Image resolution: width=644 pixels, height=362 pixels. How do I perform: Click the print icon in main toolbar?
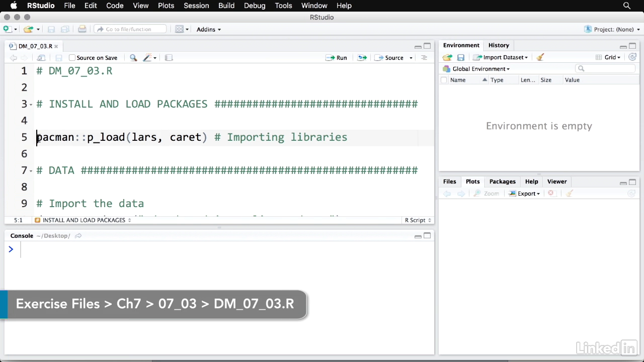(x=82, y=29)
